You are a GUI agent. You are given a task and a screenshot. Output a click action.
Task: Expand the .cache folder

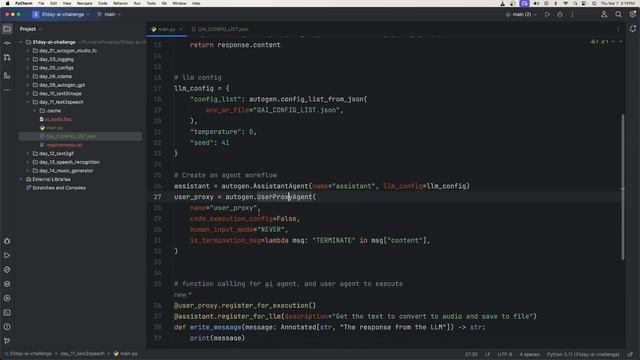(x=35, y=111)
